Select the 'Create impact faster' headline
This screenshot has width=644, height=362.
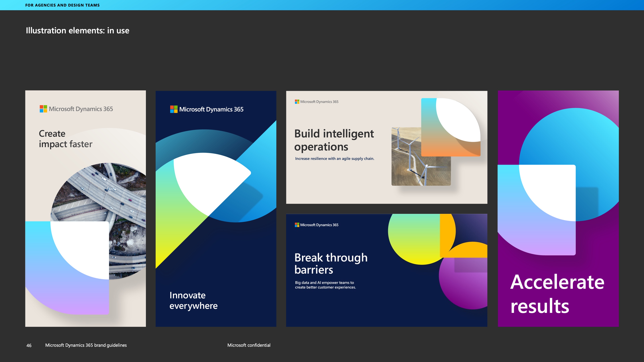66,139
